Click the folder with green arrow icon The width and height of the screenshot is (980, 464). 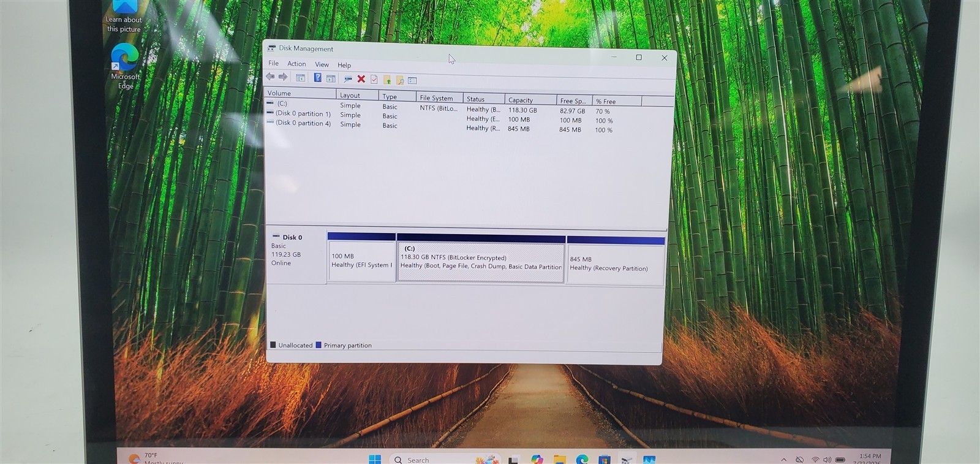387,80
